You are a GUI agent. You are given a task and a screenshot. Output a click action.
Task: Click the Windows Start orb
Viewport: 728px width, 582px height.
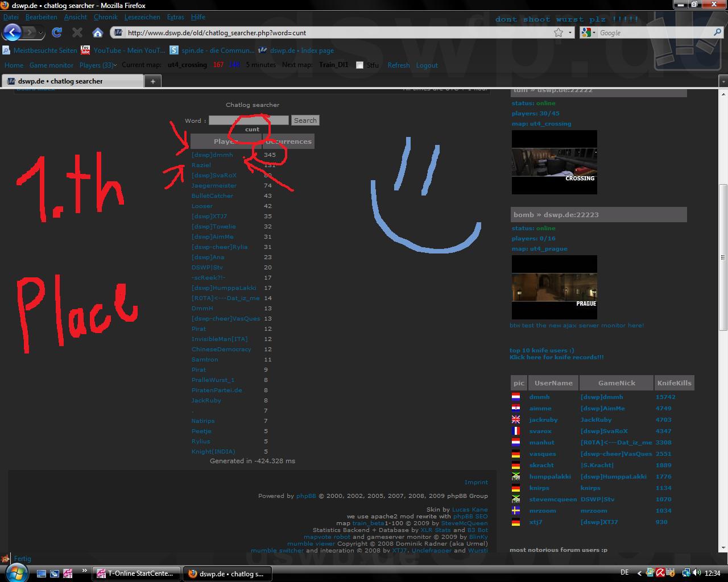coord(14,573)
